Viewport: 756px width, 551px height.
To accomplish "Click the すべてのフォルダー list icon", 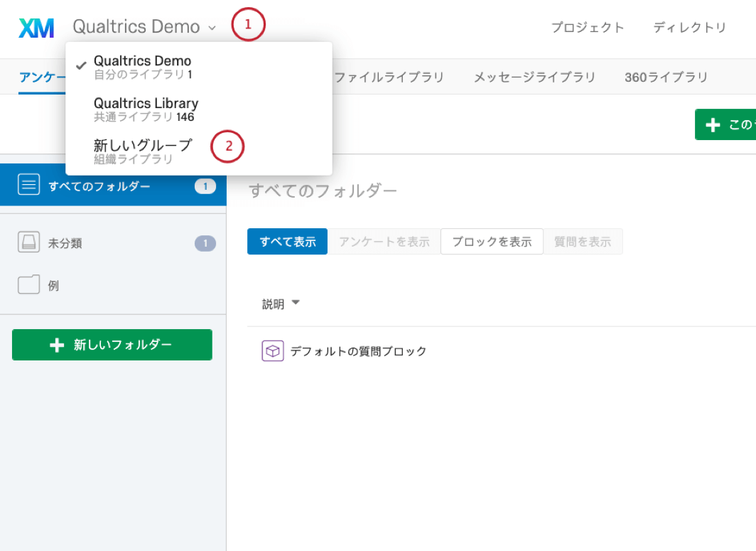I will pos(29,184).
